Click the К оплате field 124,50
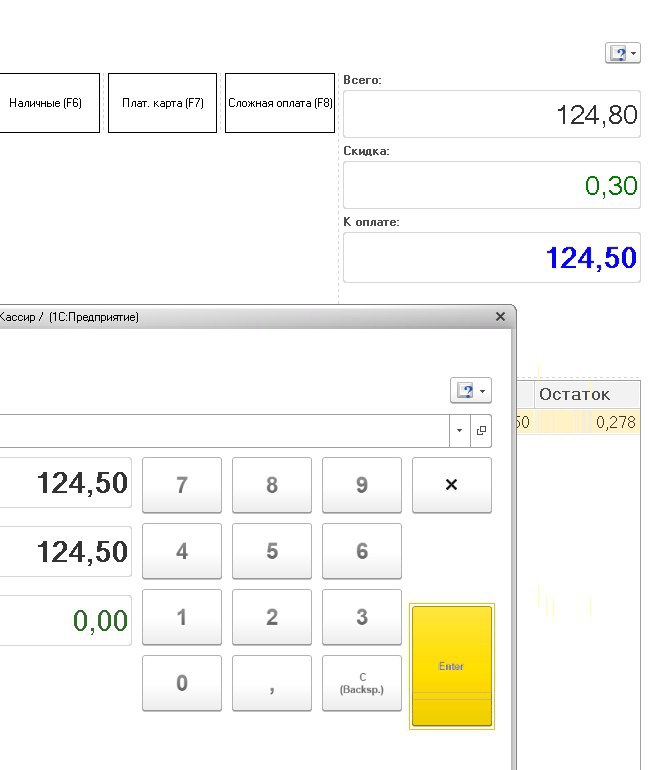 (x=492, y=257)
